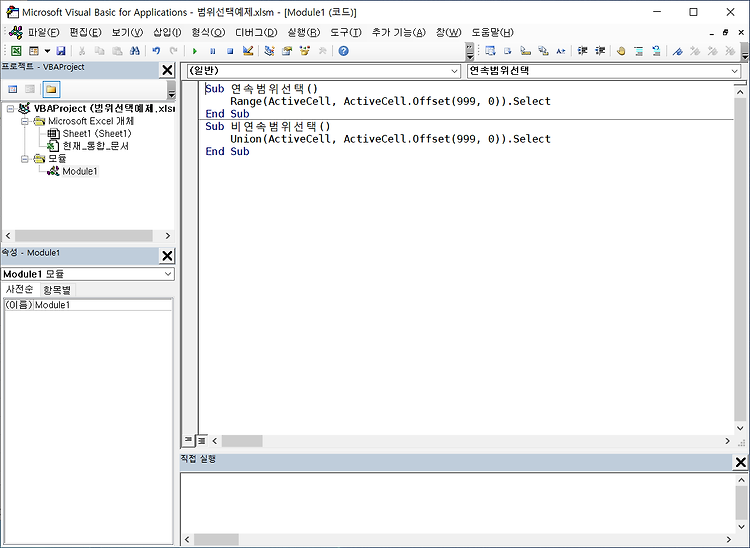Click the List Constants icon
The height and width of the screenshot is (548, 750).
[x=508, y=51]
